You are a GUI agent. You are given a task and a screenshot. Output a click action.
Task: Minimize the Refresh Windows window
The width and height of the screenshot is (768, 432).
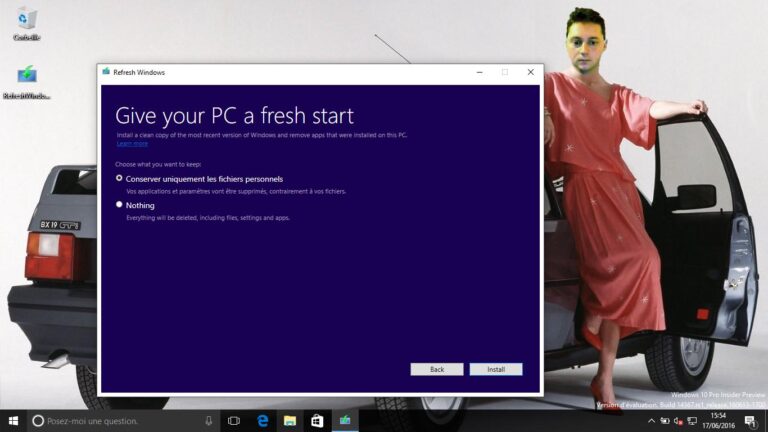click(480, 72)
